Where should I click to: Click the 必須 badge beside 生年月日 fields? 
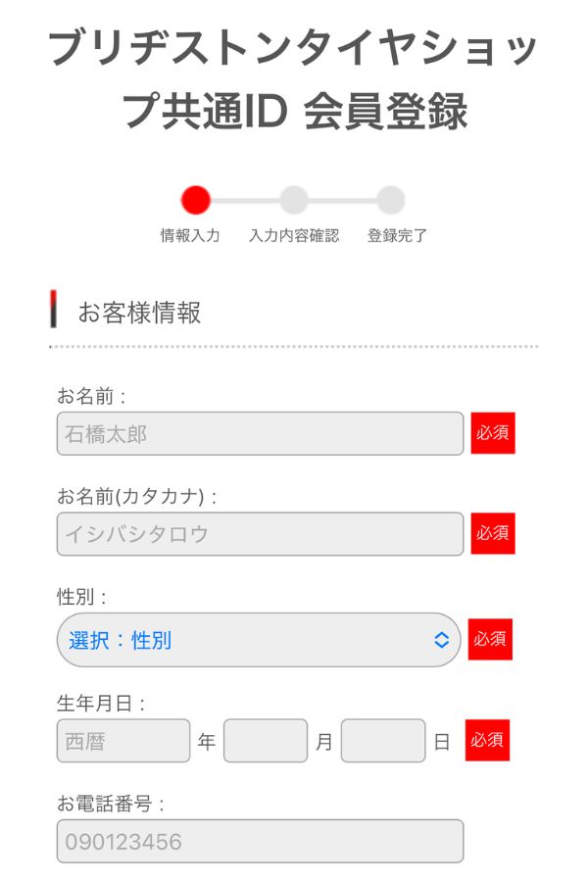coord(487,740)
